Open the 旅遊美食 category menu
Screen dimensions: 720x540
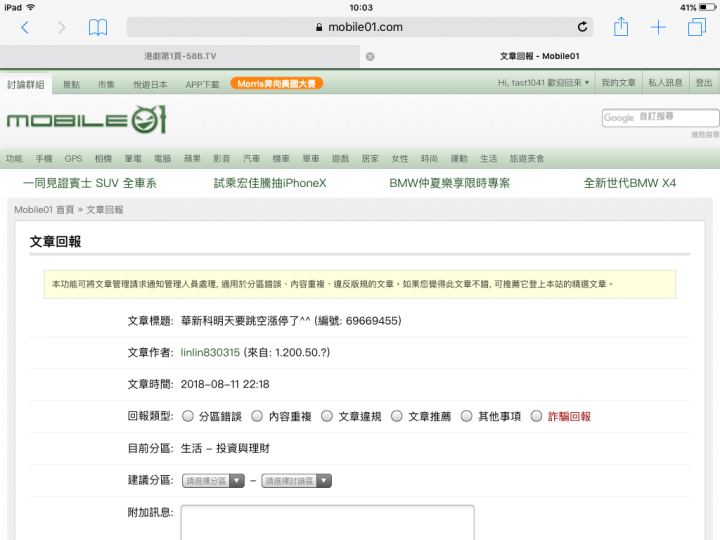click(527, 158)
